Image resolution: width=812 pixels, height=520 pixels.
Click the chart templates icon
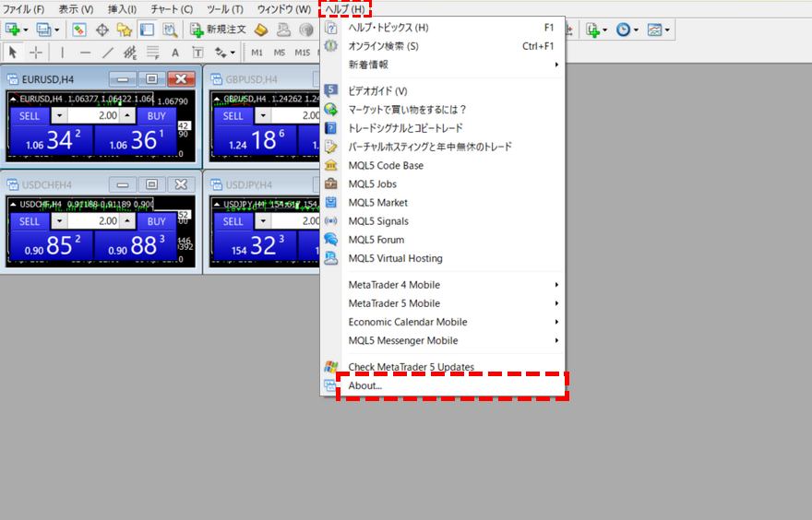[654, 30]
